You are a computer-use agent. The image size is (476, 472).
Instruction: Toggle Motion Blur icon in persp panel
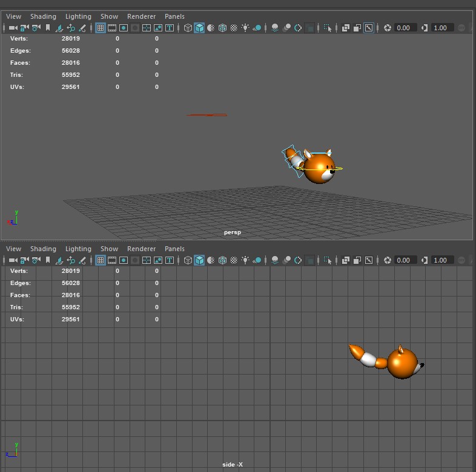click(x=286, y=28)
